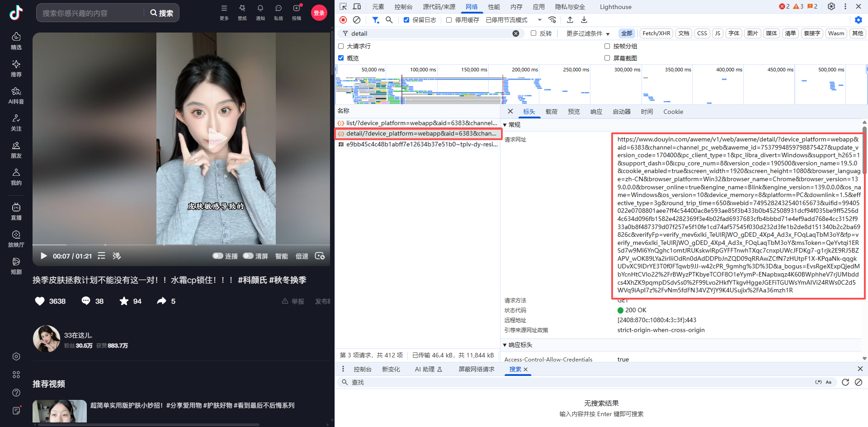868x427 pixels.
Task: Clear the network log
Action: (357, 20)
